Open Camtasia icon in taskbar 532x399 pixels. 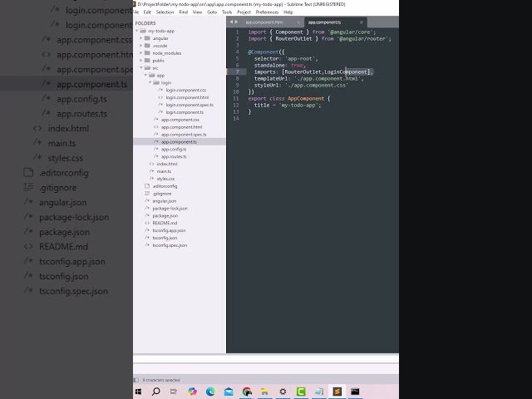click(301, 392)
